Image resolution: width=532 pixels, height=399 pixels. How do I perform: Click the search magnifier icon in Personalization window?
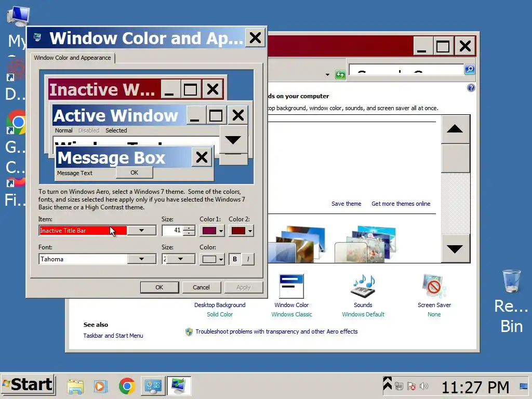[x=470, y=70]
